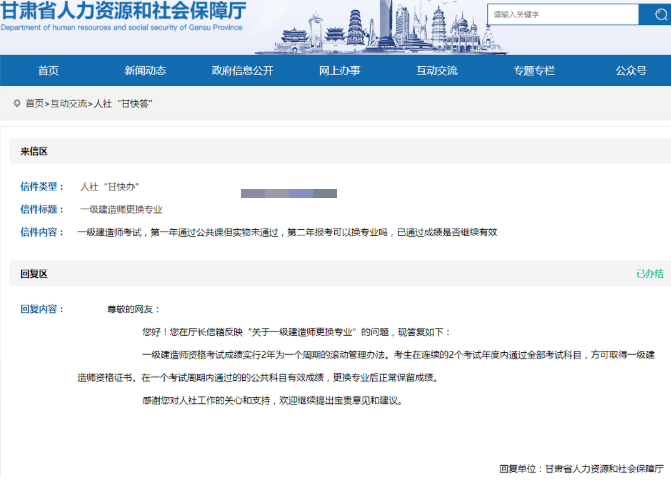This screenshot has width=671, height=494.
Task: Click the 信件标题 label
Action: pos(42,209)
